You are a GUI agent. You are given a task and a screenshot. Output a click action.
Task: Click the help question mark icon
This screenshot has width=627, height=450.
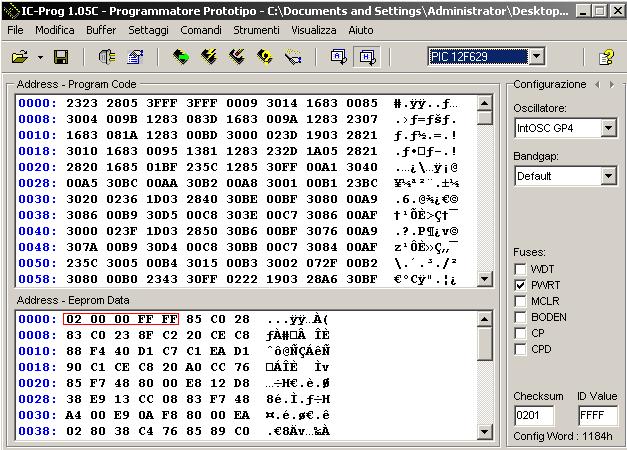coord(606,57)
